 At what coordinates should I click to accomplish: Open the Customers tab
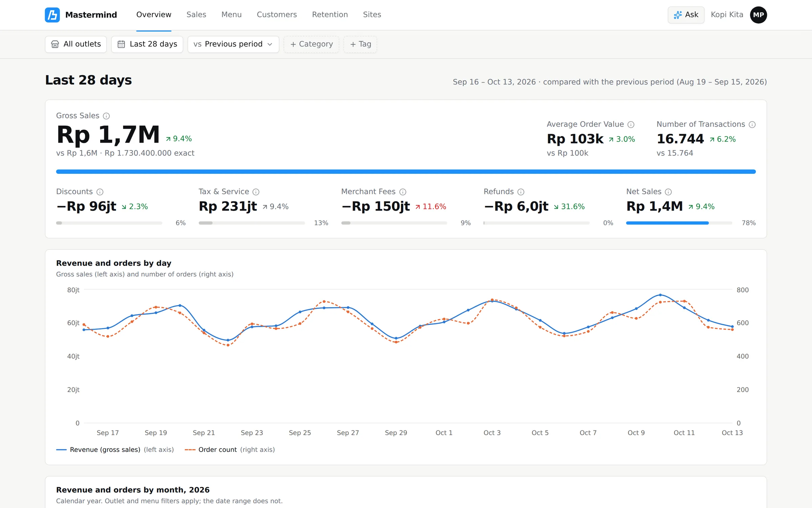[277, 15]
